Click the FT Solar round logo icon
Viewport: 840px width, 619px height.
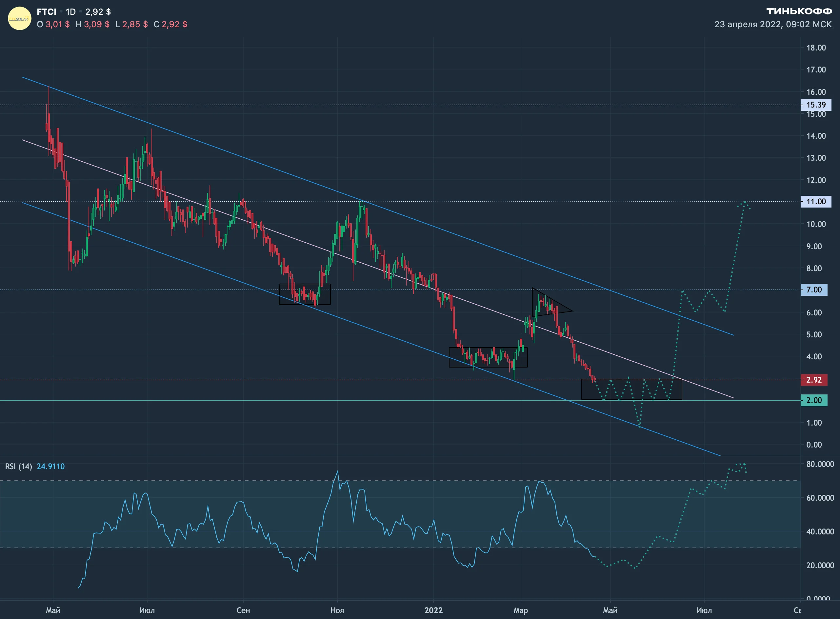coord(19,18)
